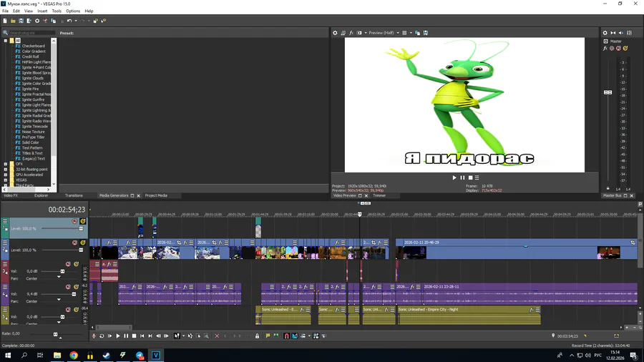This screenshot has width=644, height=362.
Task: Save the project using the floppy icon
Action: tap(21, 21)
